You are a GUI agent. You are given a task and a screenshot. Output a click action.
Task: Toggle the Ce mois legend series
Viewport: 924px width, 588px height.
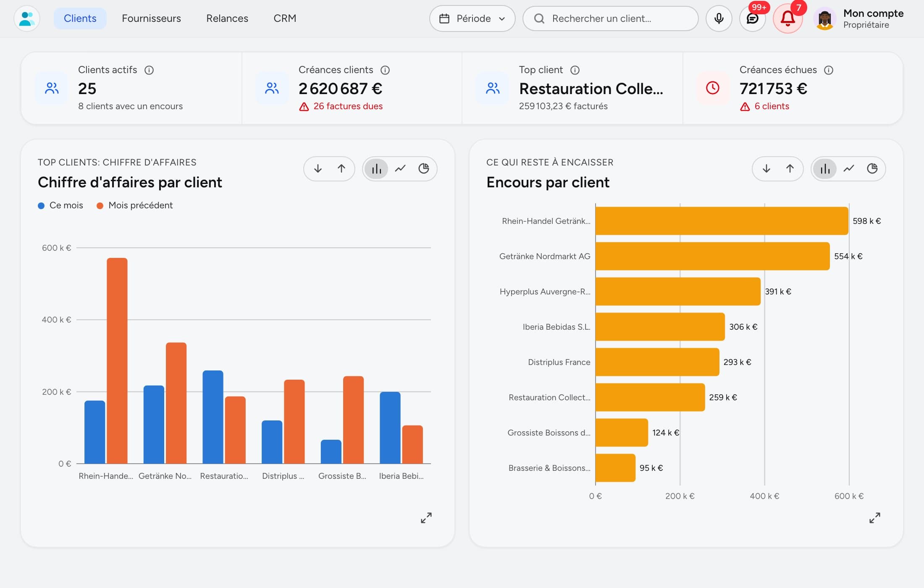click(x=60, y=205)
